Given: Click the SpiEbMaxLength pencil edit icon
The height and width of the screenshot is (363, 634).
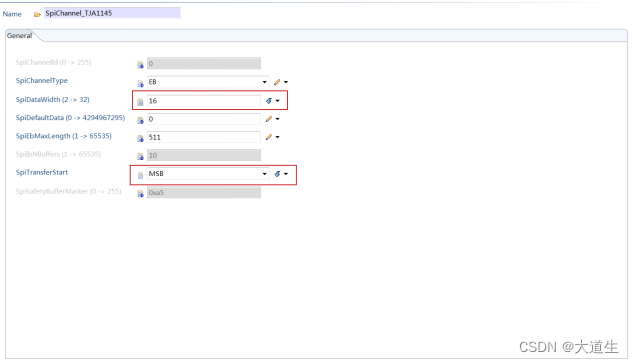Looking at the screenshot, I should click(268, 137).
